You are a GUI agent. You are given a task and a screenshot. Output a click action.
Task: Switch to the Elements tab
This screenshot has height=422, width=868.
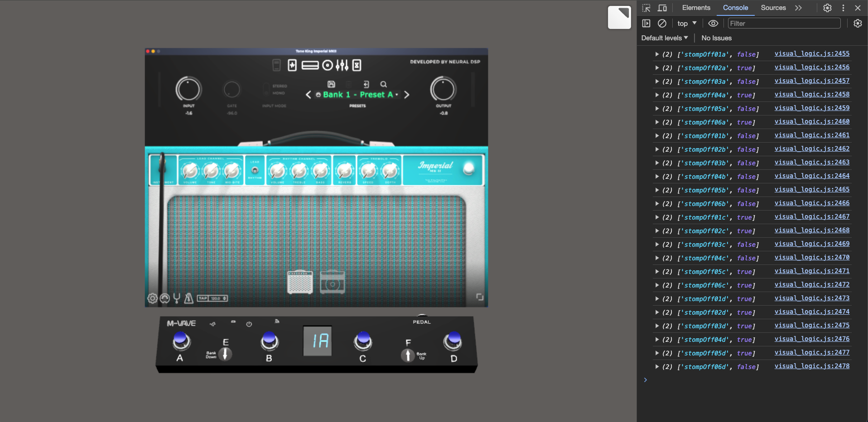(696, 8)
